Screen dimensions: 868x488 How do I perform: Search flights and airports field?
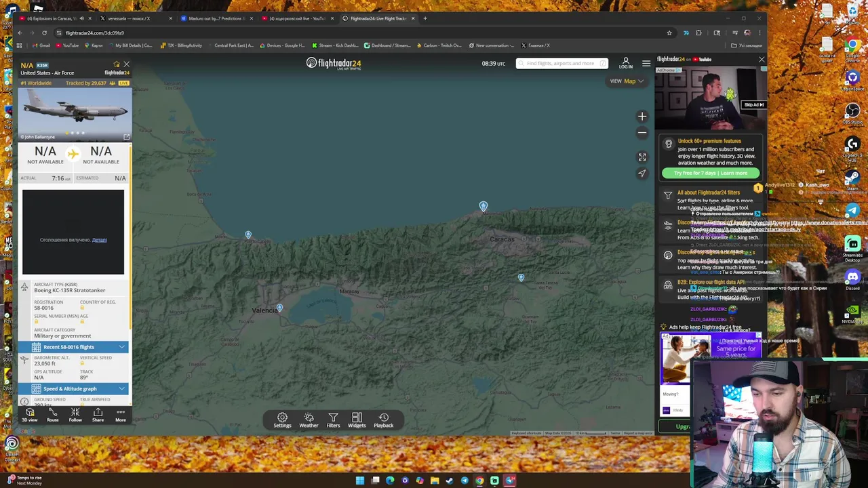(x=561, y=63)
